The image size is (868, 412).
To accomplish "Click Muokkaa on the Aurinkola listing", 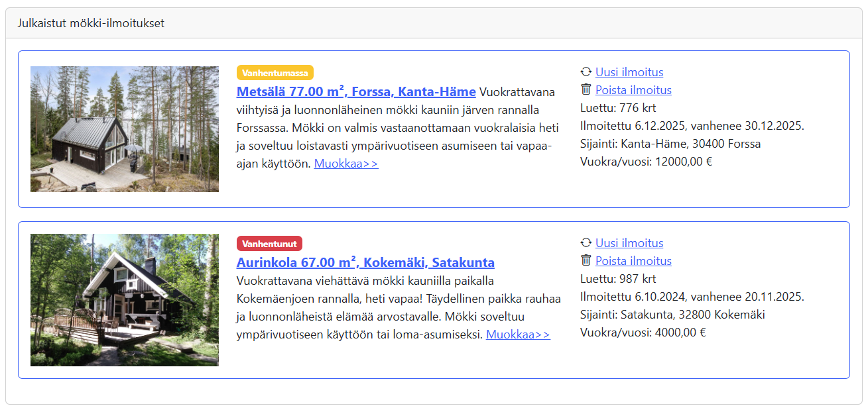I will pyautogui.click(x=518, y=335).
